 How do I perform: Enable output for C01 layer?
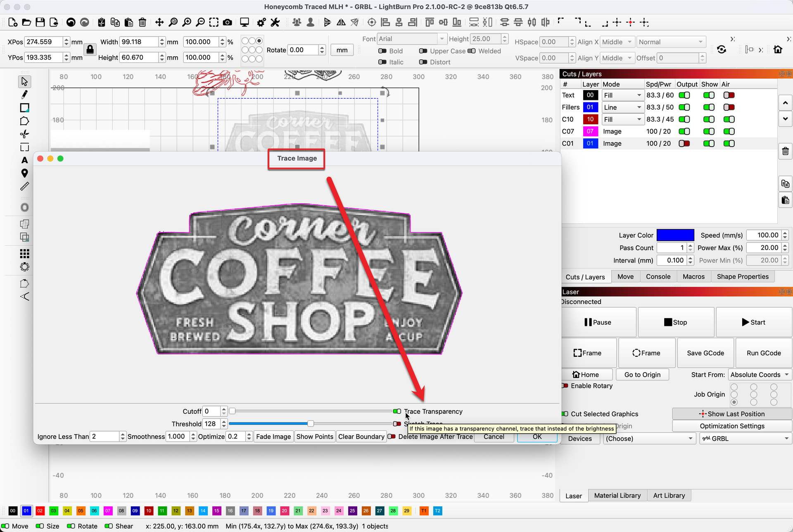pos(684,143)
